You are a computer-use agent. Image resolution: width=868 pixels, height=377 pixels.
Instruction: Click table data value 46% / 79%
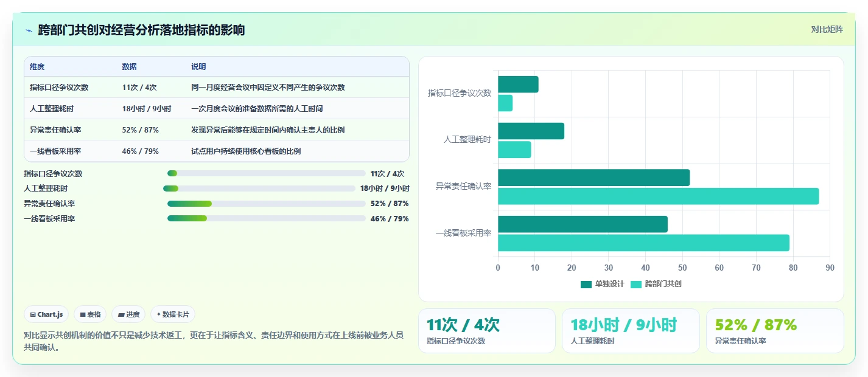pos(141,151)
